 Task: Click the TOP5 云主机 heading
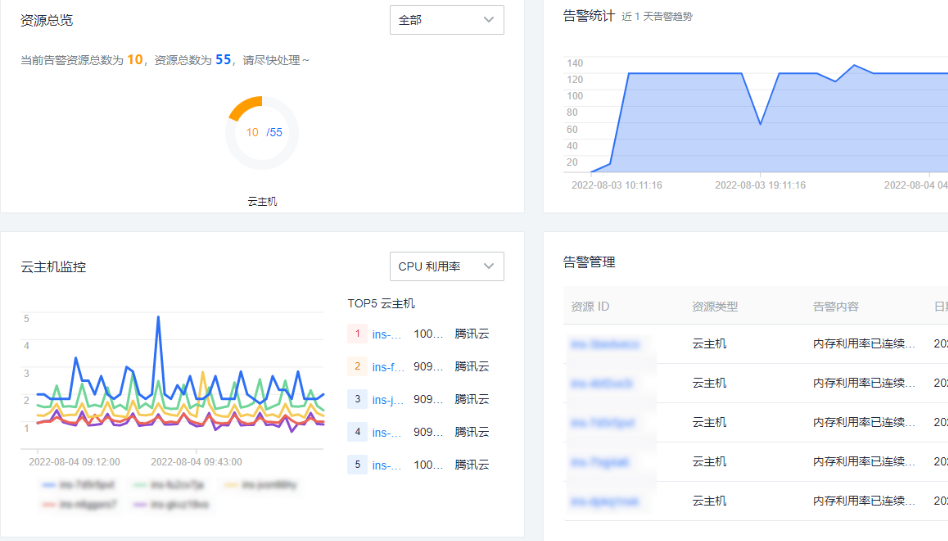381,303
